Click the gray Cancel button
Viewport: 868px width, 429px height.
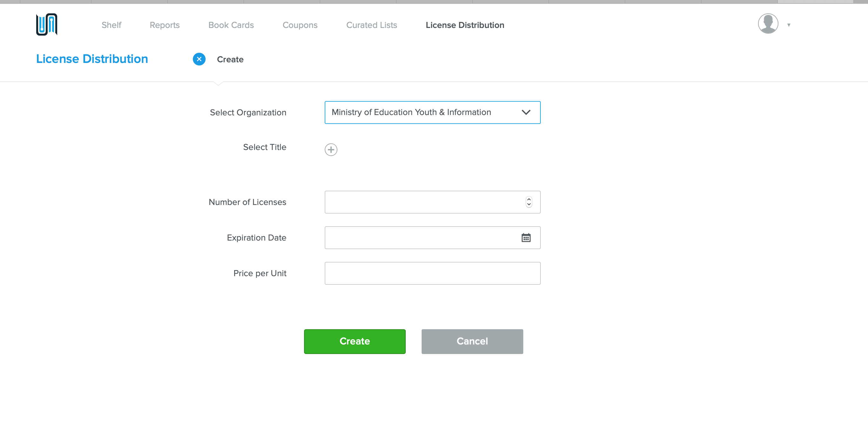click(x=472, y=341)
